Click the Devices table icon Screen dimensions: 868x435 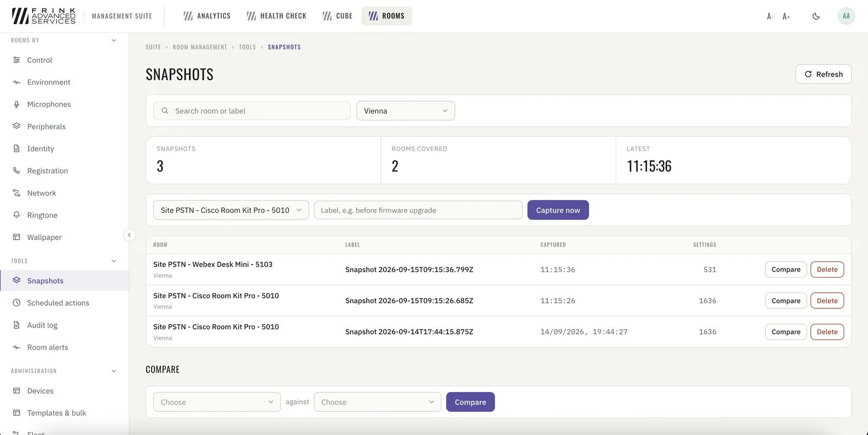(16, 391)
